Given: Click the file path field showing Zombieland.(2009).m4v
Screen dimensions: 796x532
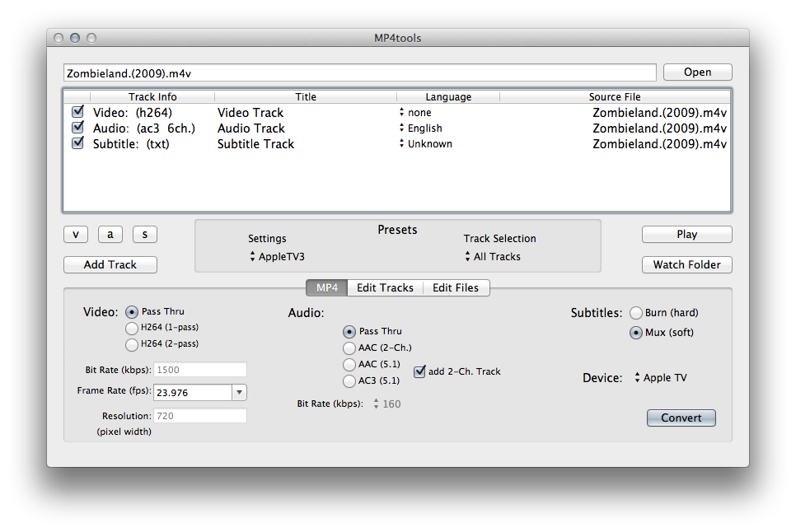Looking at the screenshot, I should (359, 73).
